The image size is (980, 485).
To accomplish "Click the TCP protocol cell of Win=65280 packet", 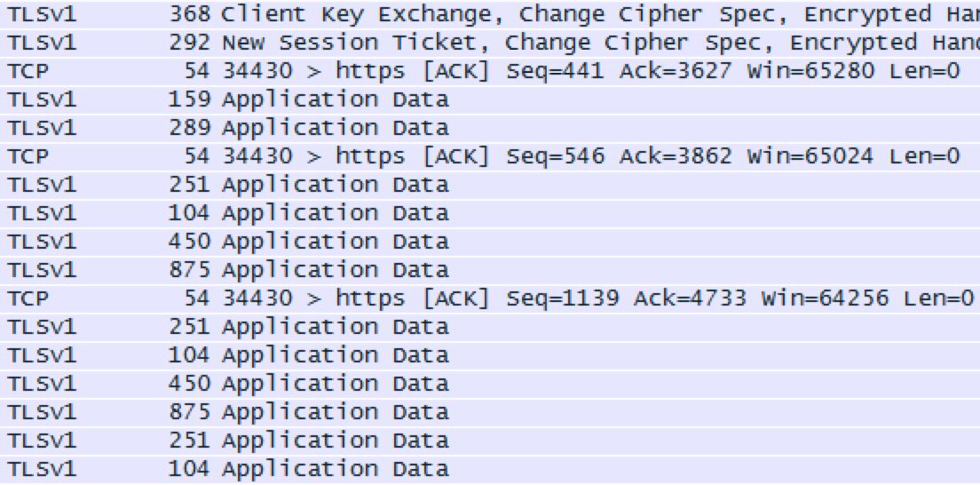I will tap(27, 71).
